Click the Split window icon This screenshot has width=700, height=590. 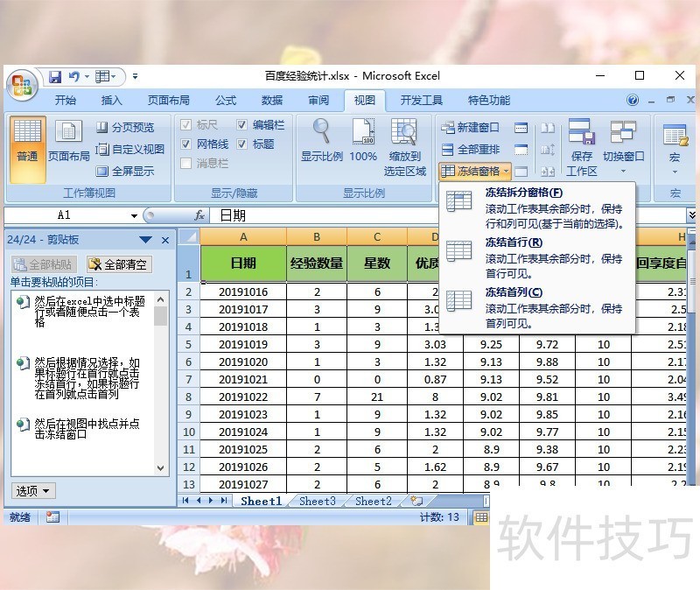pos(521,128)
